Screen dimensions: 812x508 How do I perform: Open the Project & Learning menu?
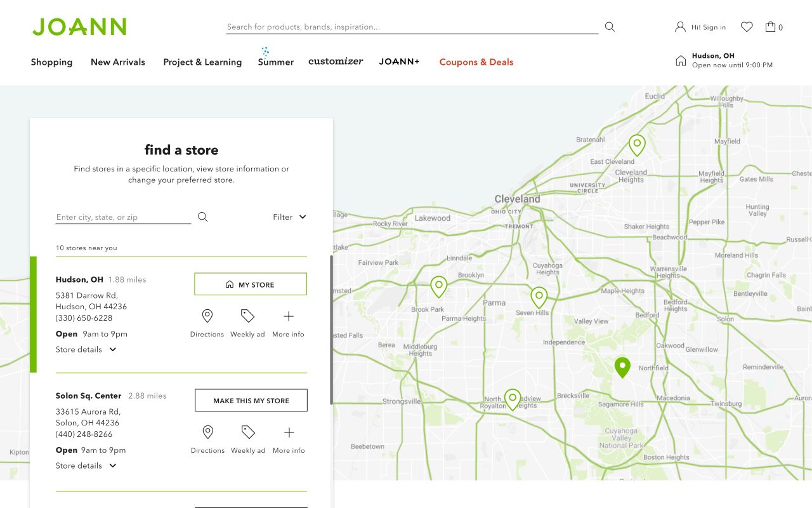click(x=202, y=62)
